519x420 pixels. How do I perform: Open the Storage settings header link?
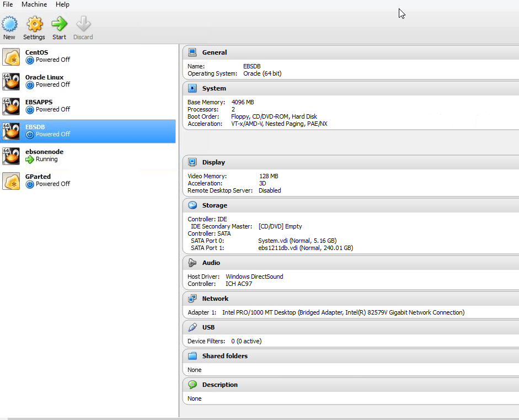click(215, 205)
